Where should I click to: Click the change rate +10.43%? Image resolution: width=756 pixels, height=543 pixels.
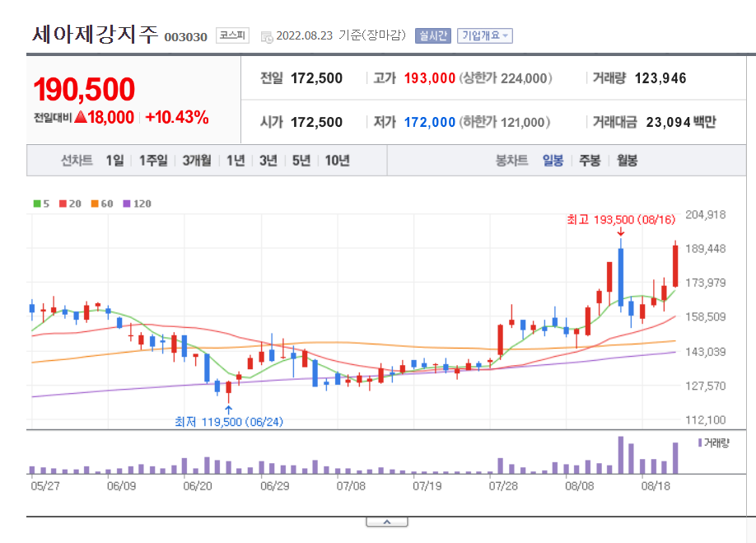pyautogui.click(x=177, y=117)
